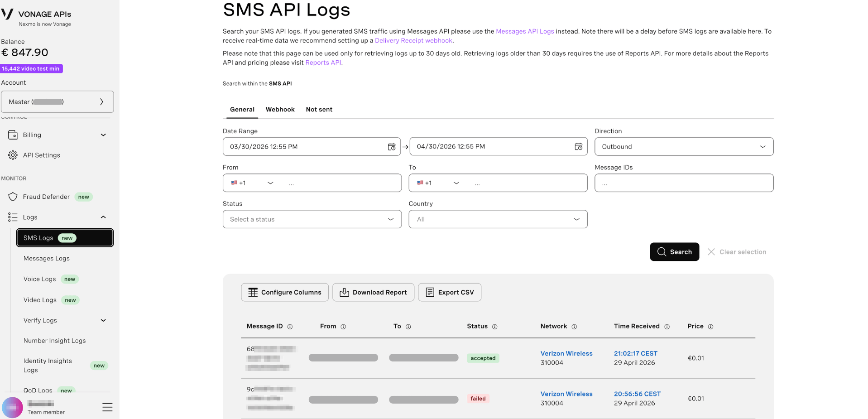This screenshot has width=868, height=419.
Task: Switch to the General tab
Action: point(242,110)
